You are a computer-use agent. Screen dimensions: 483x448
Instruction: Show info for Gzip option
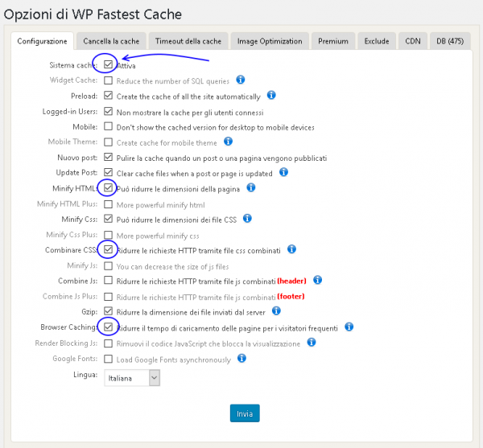pos(276,311)
